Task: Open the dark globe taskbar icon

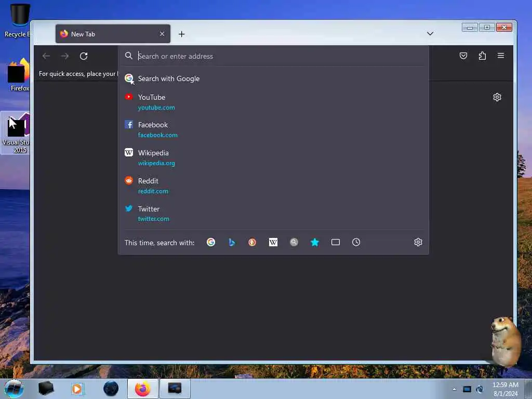Action: point(111,389)
